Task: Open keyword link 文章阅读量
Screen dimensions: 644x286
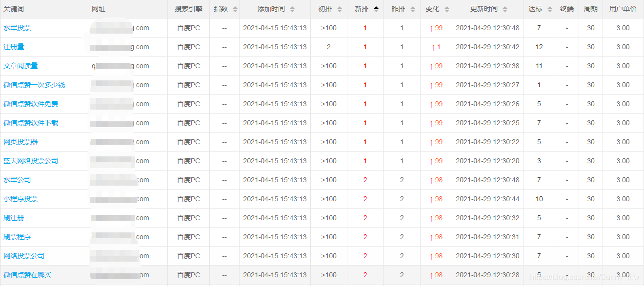Action: pos(20,66)
